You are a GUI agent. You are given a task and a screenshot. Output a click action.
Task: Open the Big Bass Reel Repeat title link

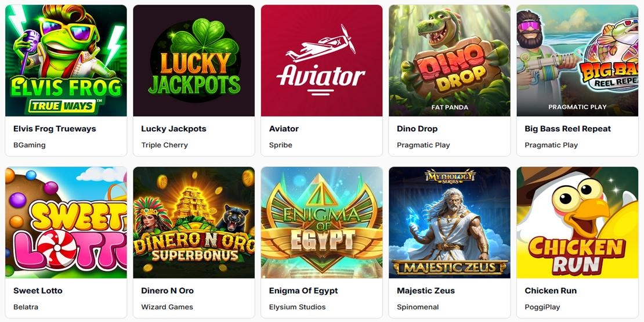pos(567,129)
